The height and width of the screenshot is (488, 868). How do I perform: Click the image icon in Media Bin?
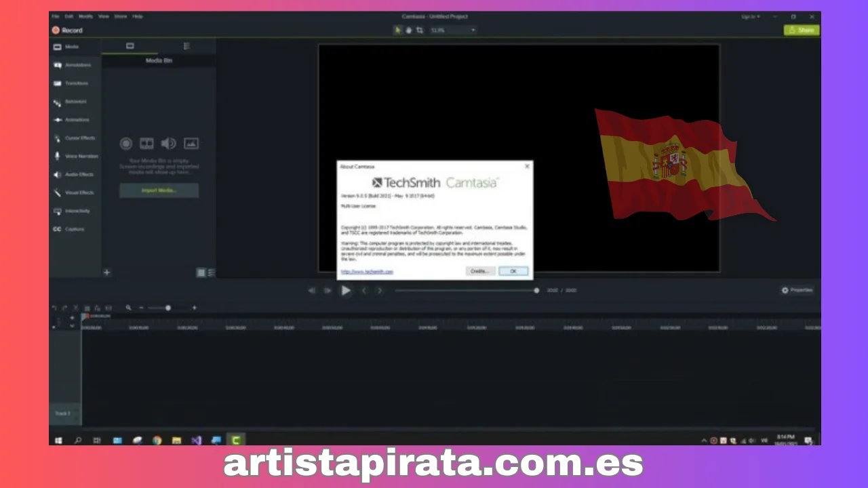pyautogui.click(x=191, y=143)
